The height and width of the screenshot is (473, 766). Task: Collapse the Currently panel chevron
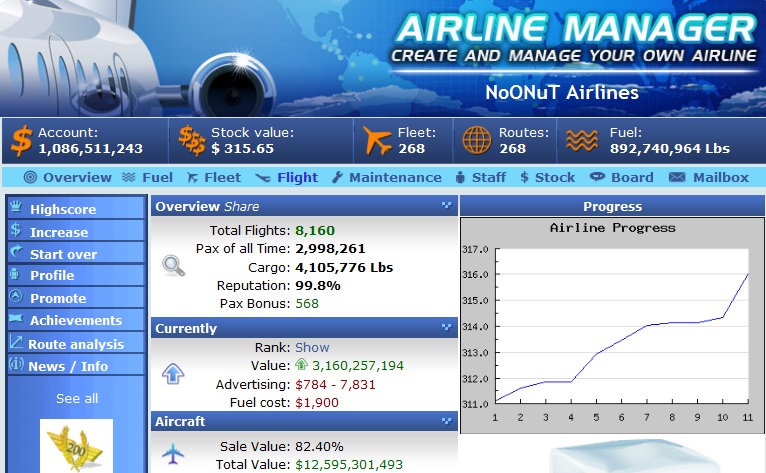447,327
